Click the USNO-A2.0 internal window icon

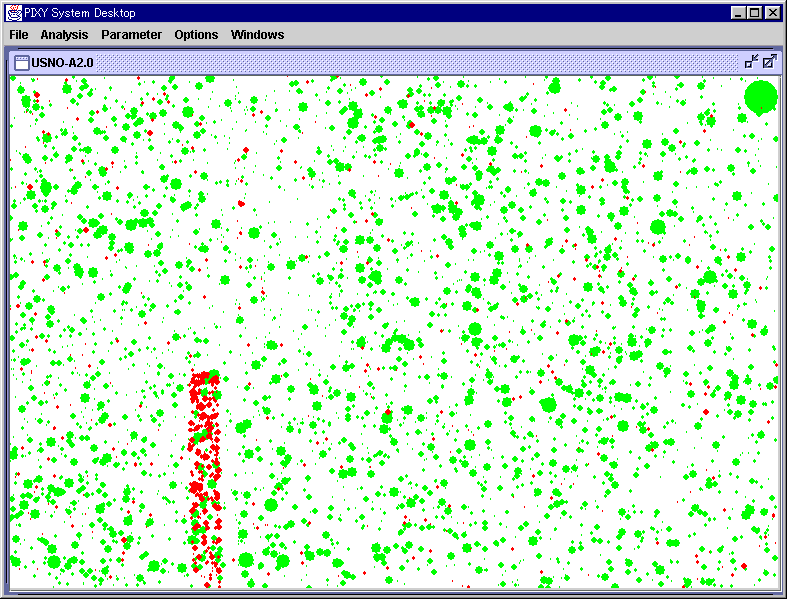tap(22, 63)
